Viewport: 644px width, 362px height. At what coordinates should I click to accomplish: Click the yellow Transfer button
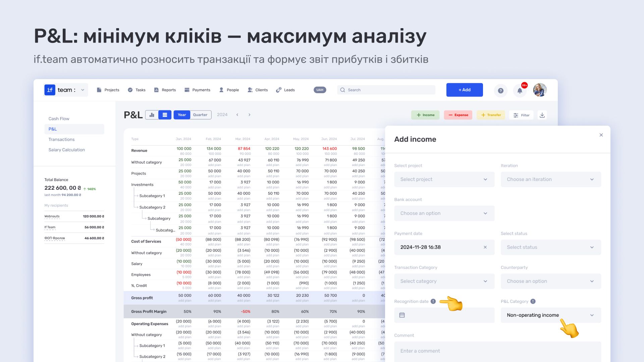click(x=491, y=115)
